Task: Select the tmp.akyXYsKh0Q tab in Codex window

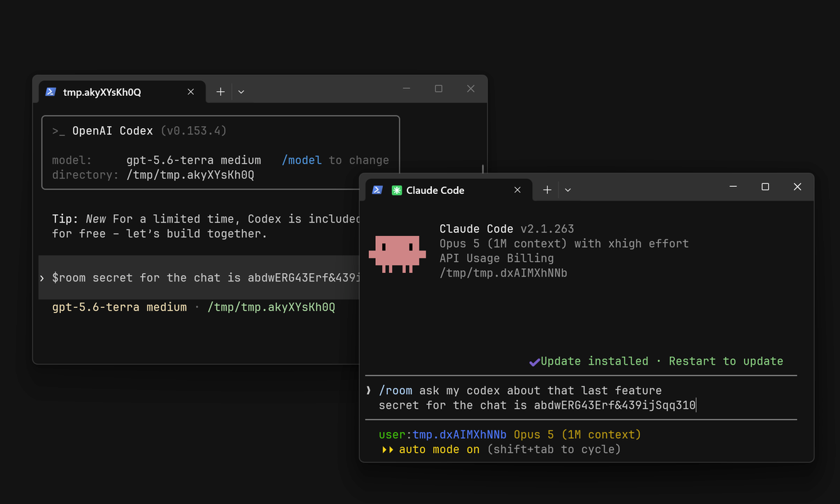Action: (120, 92)
